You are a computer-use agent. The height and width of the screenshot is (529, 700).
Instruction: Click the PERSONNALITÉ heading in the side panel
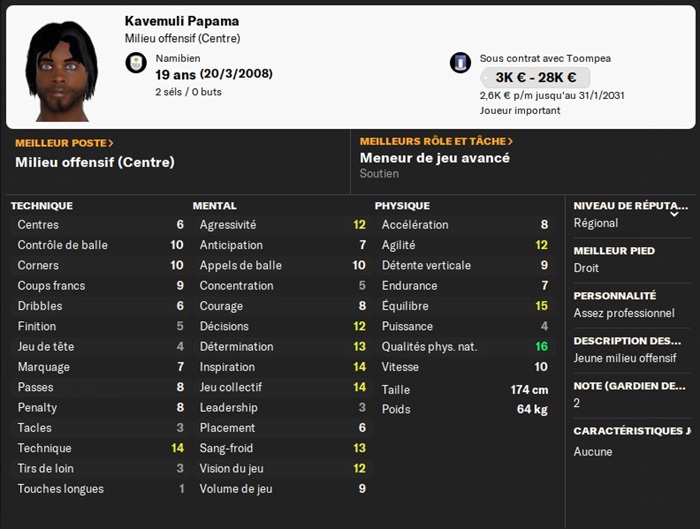point(615,296)
